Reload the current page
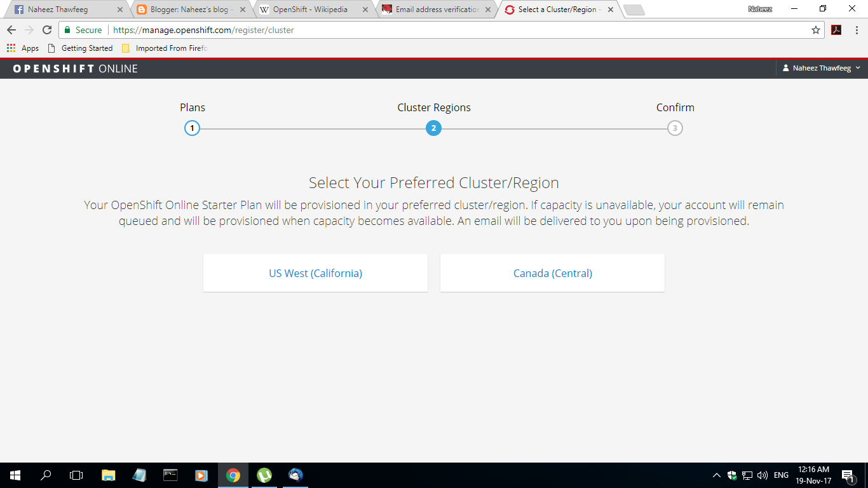The image size is (868, 488). coord(47,30)
